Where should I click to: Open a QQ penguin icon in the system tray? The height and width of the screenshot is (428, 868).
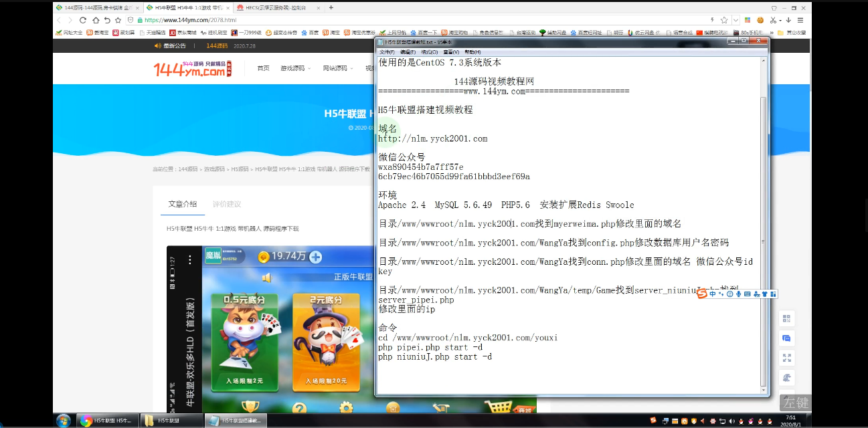(x=741, y=421)
